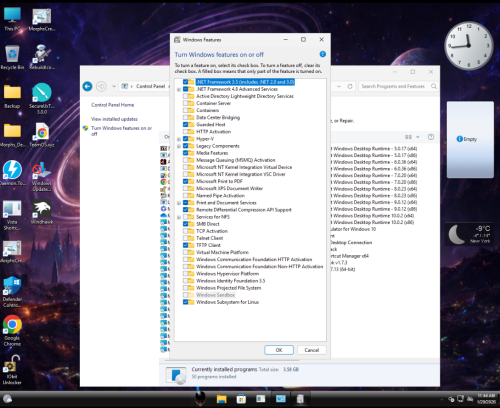Click Turn Windows features on or off link
The width and height of the screenshot is (500, 408).
(x=121, y=131)
